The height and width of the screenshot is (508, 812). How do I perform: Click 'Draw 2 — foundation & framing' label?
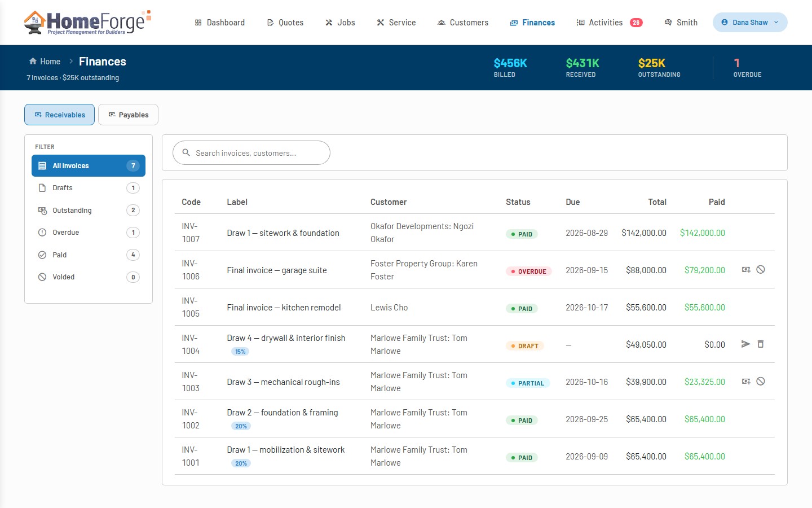[x=283, y=413]
